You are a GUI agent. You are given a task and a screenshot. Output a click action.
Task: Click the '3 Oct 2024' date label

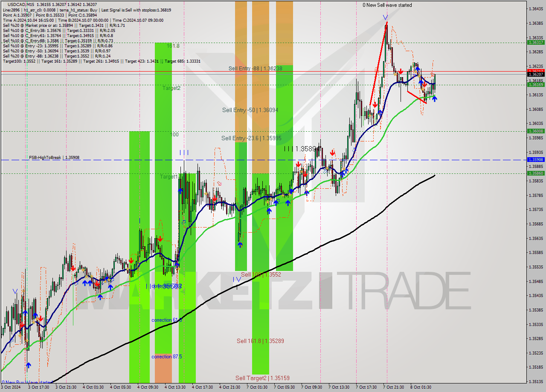pyautogui.click(x=12, y=387)
